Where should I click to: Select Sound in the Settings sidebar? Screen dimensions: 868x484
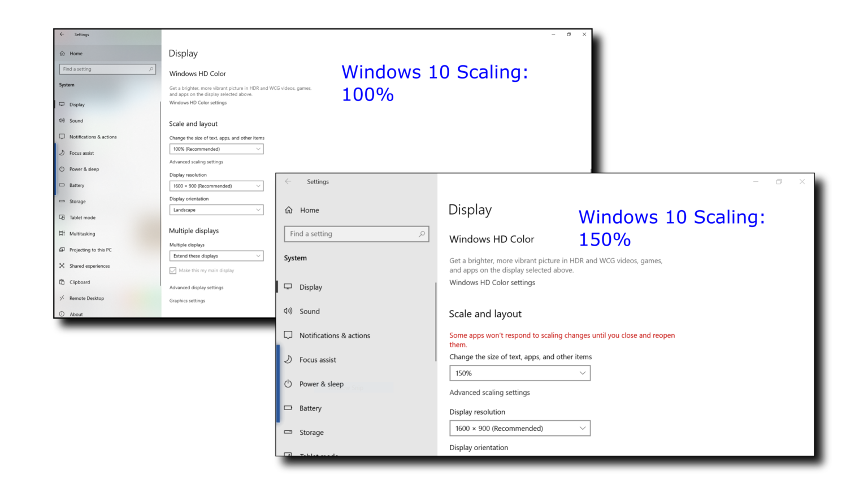coord(309,311)
